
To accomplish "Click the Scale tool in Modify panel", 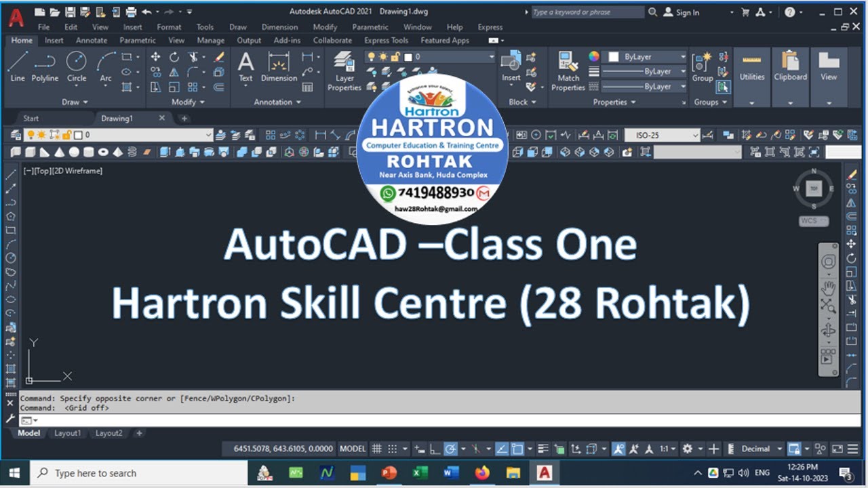I will click(x=174, y=87).
